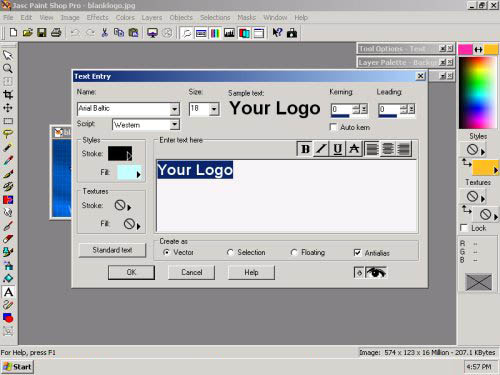This screenshot has width=500, height=375.
Task: Select the Crop tool
Action: click(x=8, y=95)
